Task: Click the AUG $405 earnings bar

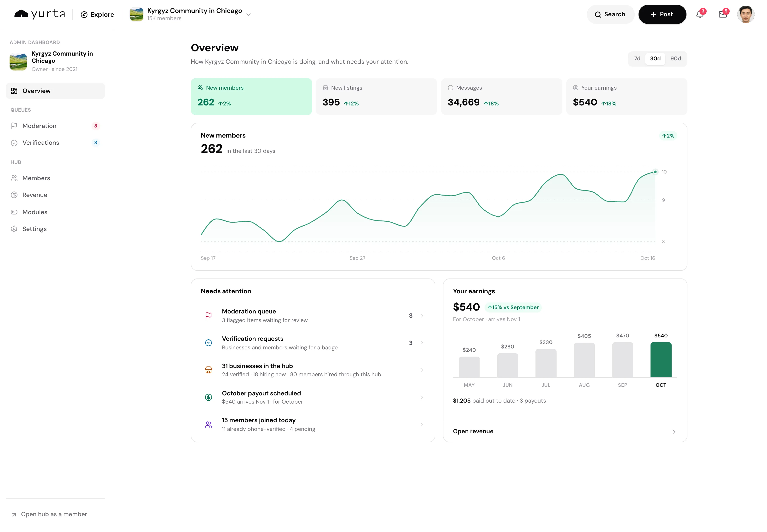Action: 584,360
